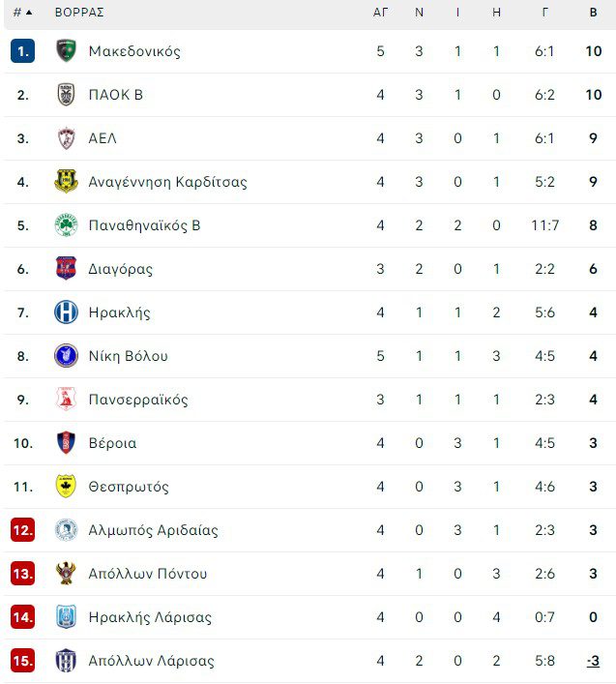Sort standings by Β points header
This screenshot has height=684, width=616.
593,13
